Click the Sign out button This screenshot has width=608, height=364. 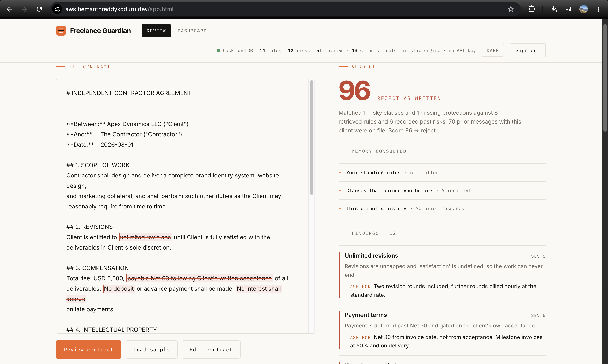tap(528, 50)
